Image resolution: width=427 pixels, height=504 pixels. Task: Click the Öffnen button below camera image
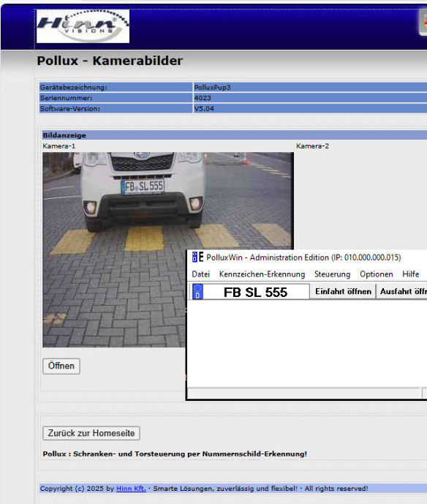tap(61, 366)
